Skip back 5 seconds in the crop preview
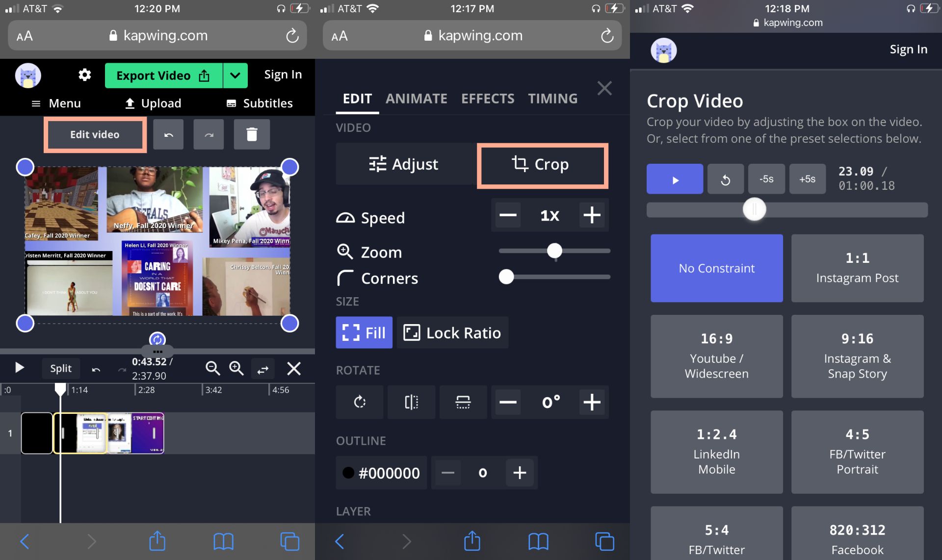 click(766, 178)
